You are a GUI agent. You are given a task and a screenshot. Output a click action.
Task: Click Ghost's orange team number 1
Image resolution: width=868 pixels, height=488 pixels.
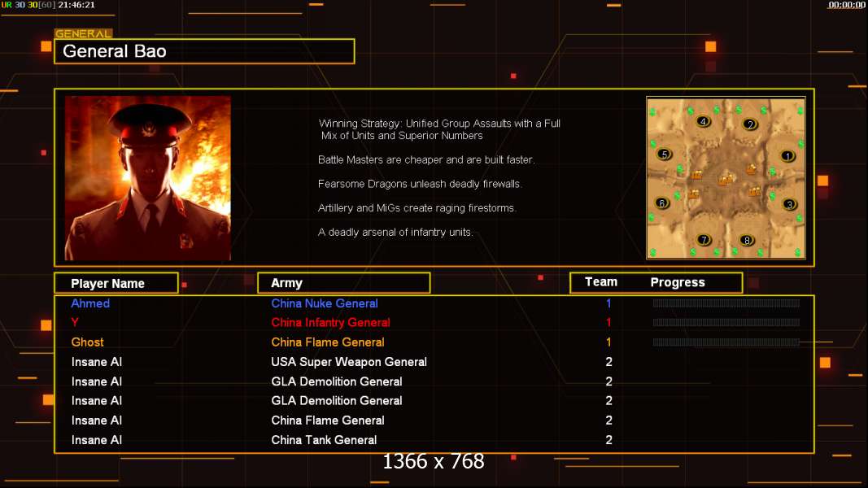[608, 342]
